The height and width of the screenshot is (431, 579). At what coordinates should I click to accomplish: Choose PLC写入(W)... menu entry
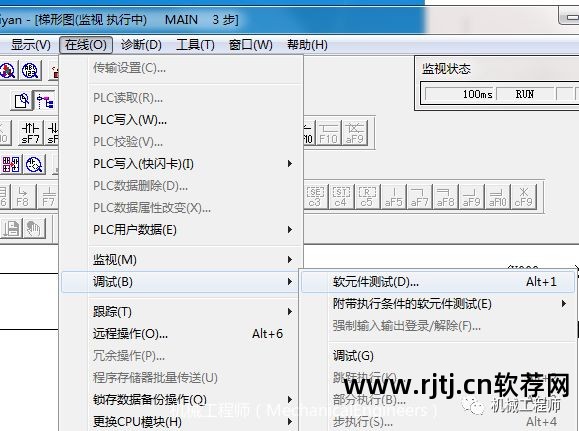(x=181, y=120)
